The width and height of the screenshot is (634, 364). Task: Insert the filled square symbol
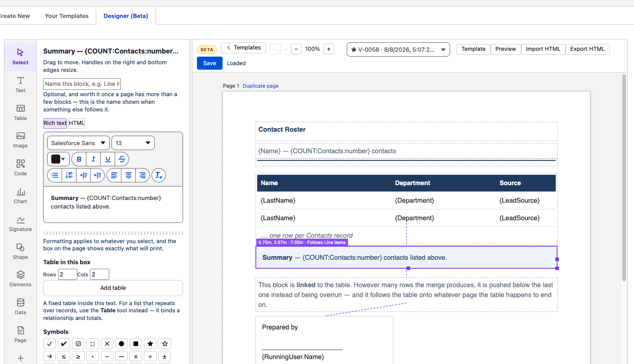[x=136, y=344]
